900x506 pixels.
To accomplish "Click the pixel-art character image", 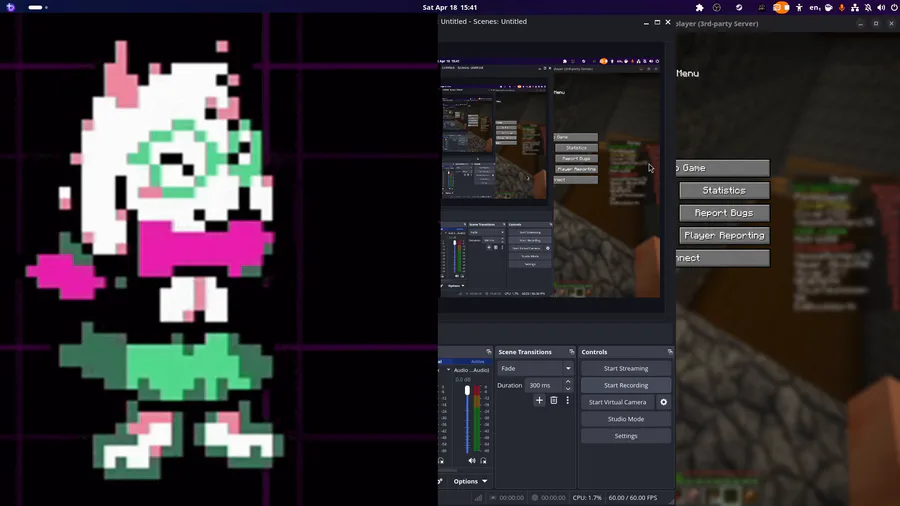I will point(155,258).
